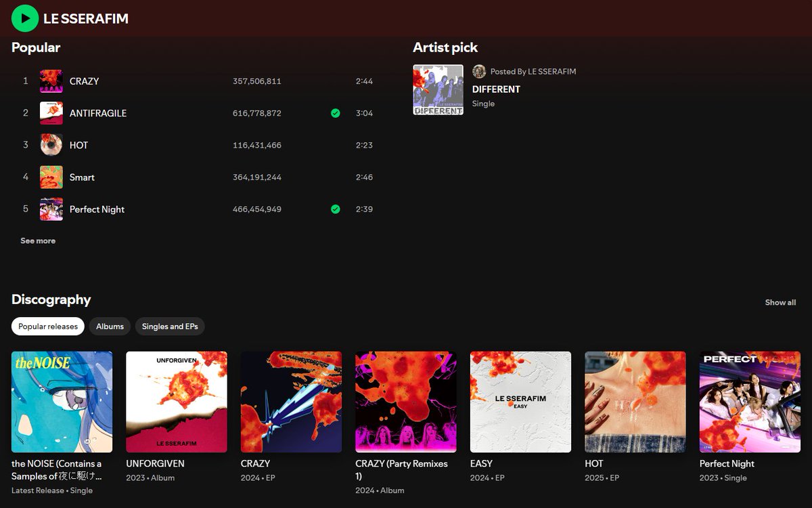Select the ANTIFRAGILE song title
This screenshot has width=812, height=508.
coord(98,113)
